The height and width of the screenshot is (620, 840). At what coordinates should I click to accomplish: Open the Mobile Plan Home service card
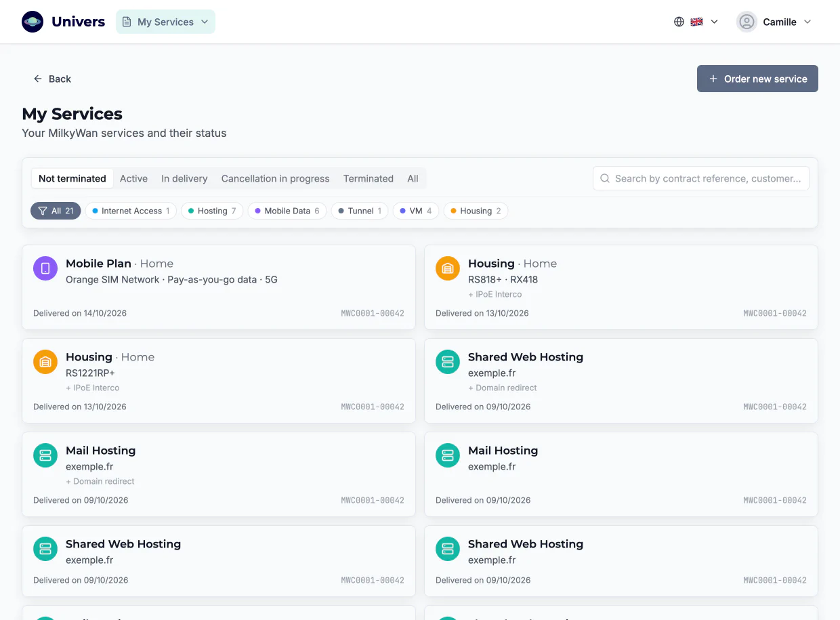point(219,287)
